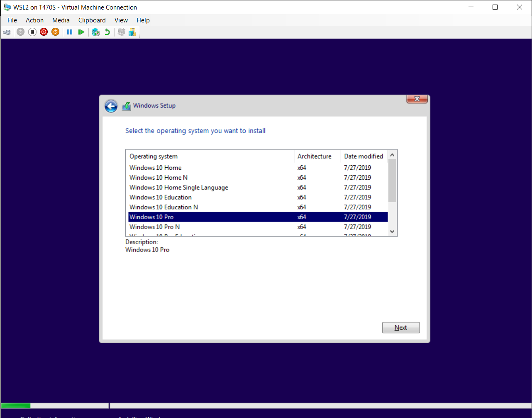
Task: Revert the VM to previous checkpoint
Action: tap(107, 32)
